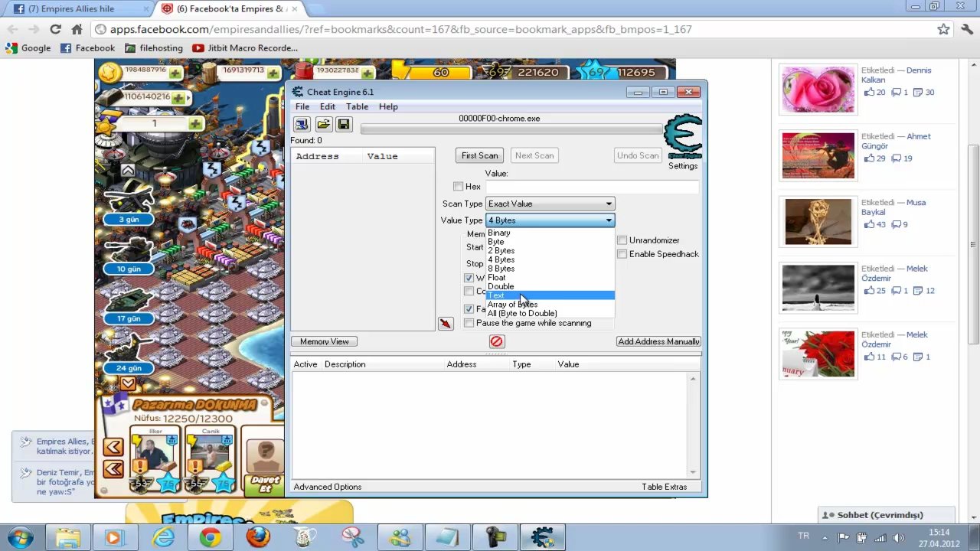Open Advanced Options
The width and height of the screenshot is (980, 551).
point(327,487)
